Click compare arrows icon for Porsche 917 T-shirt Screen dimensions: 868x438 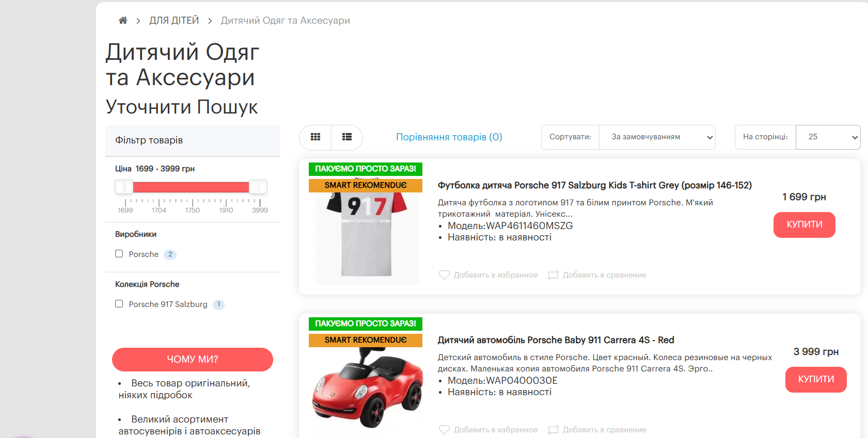553,275
